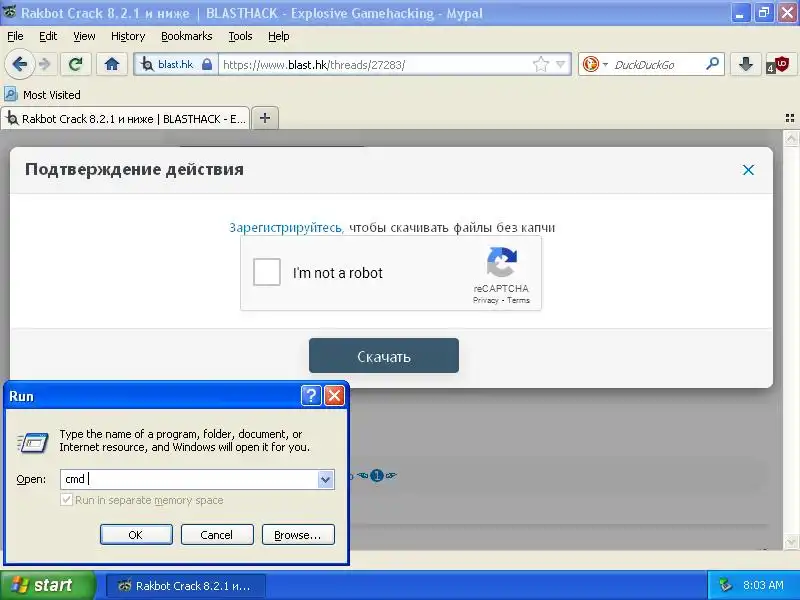The width and height of the screenshot is (800, 600).
Task: Open the uBlock Origin extension icon
Action: (x=778, y=64)
